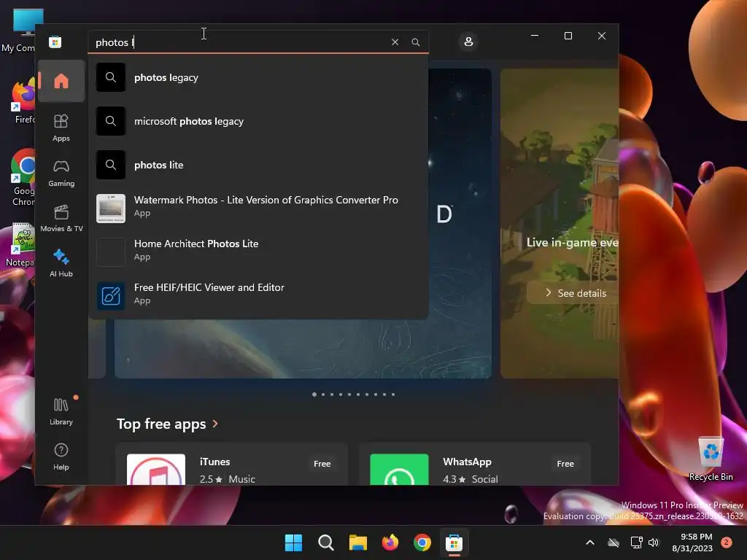
Task: Open the user account profile icon
Action: tap(468, 42)
